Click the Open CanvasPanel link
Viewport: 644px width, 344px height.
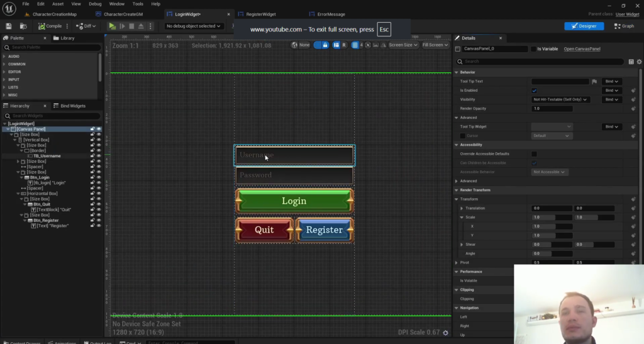582,49
